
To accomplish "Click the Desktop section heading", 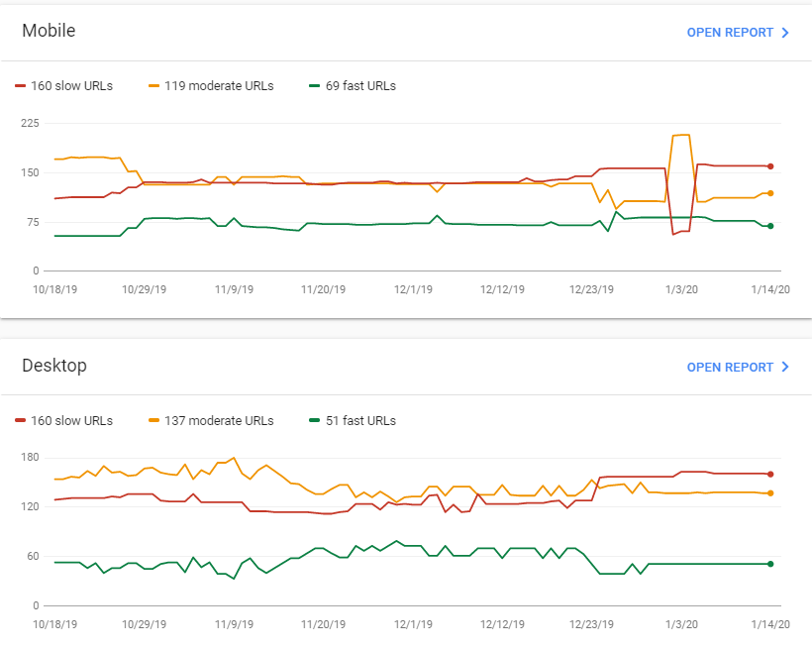I will coord(54,366).
